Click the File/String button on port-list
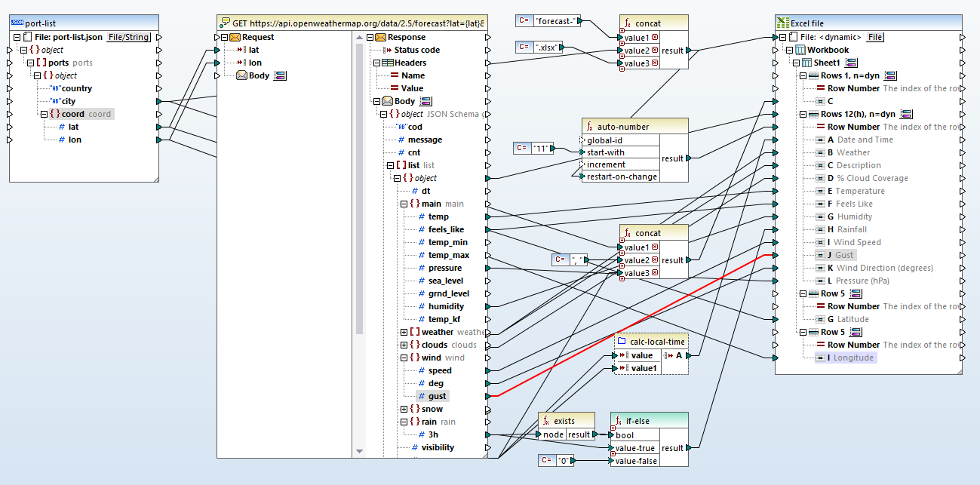Image resolution: width=980 pixels, height=485 pixels. (128, 36)
